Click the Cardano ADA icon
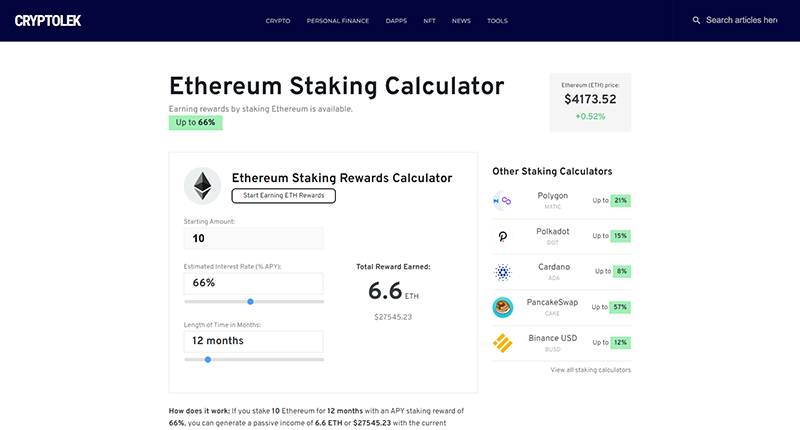 (x=503, y=272)
